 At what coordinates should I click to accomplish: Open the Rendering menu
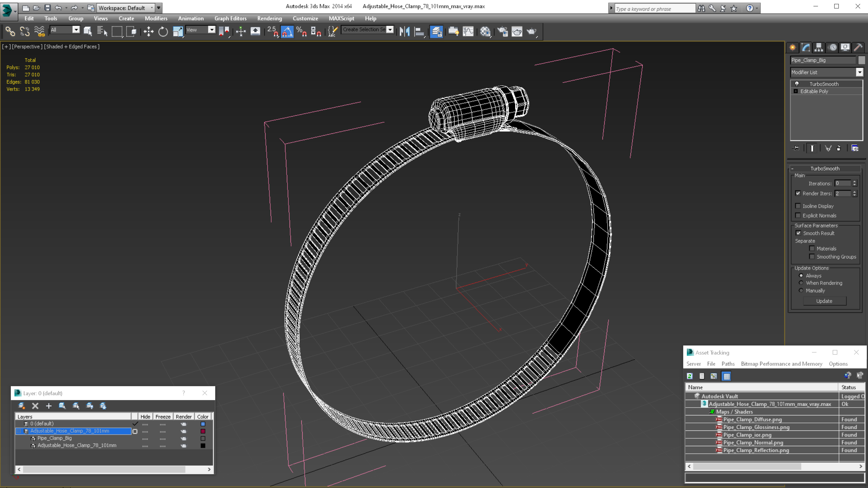(269, 18)
